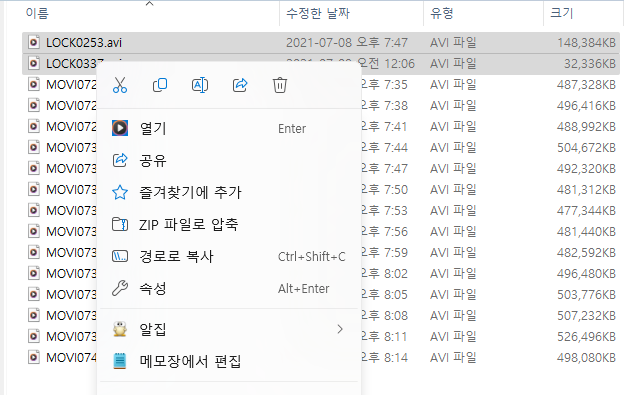
Task: Click size cell 477,344KB
Action: (x=587, y=210)
